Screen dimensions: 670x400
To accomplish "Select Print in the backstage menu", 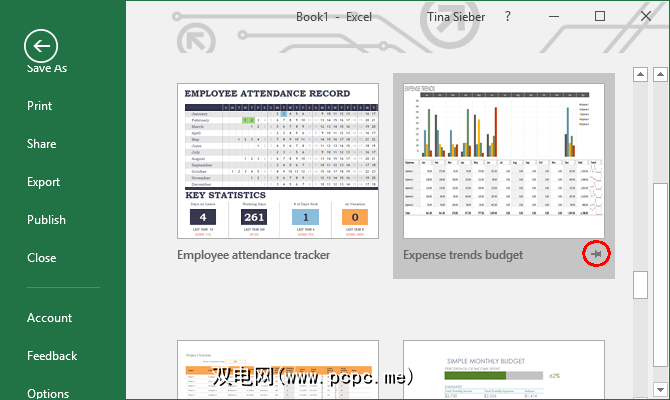I will click(x=39, y=106).
